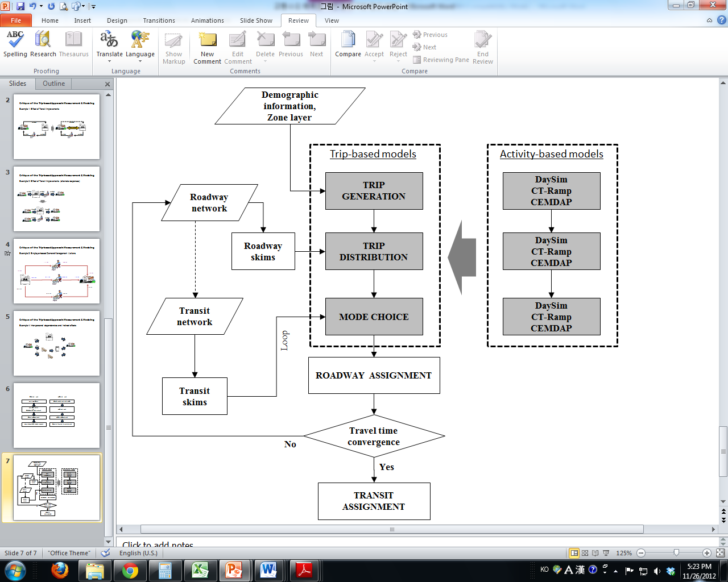
Task: Start Slide Show from status bar
Action: click(x=606, y=553)
